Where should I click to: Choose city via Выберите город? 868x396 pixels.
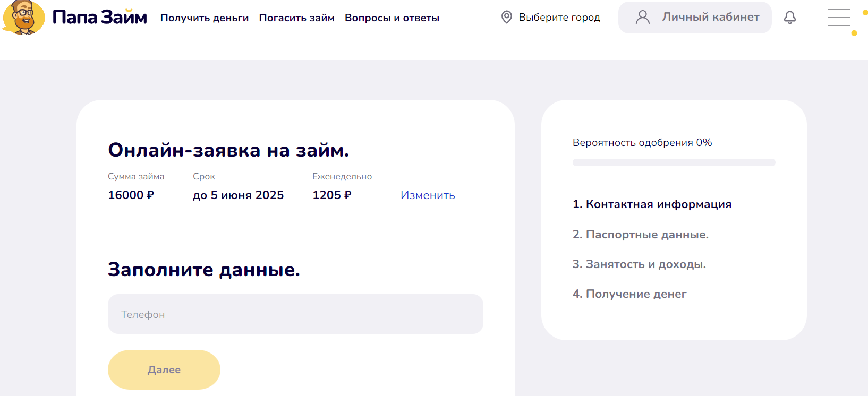coord(559,17)
